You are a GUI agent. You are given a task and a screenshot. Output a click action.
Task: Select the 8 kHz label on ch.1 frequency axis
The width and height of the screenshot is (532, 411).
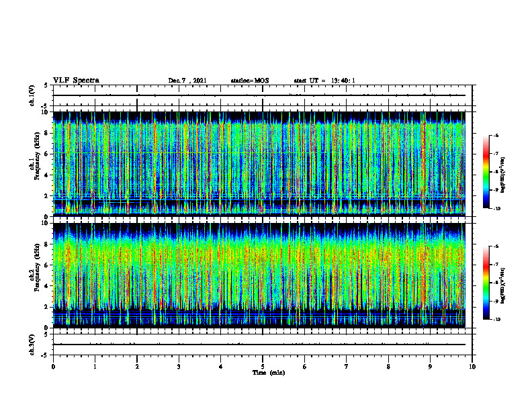(x=47, y=133)
